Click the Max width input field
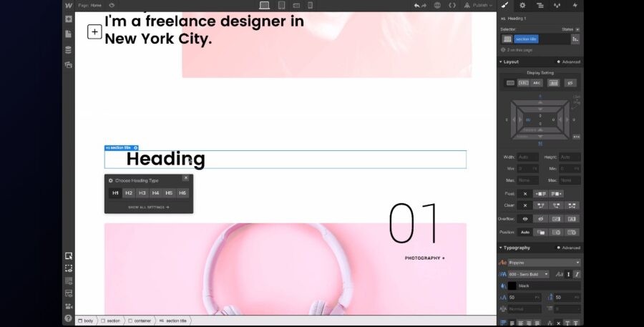The width and height of the screenshot is (644, 327). tap(528, 180)
